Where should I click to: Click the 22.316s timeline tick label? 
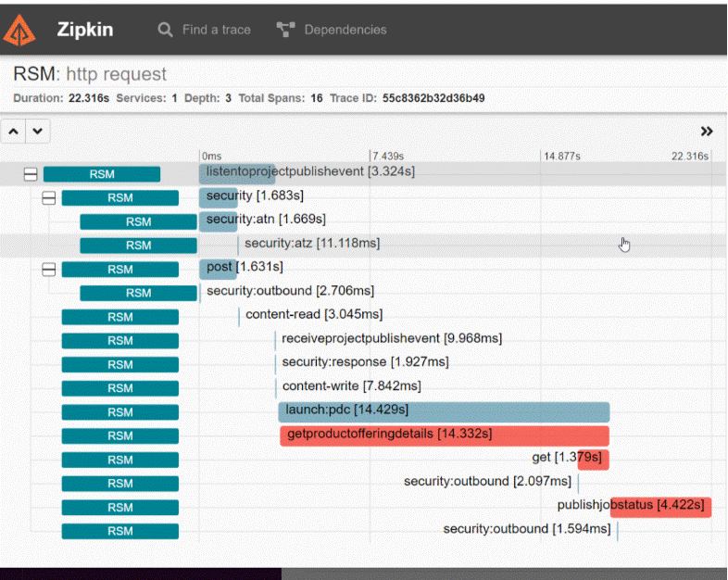click(x=690, y=156)
